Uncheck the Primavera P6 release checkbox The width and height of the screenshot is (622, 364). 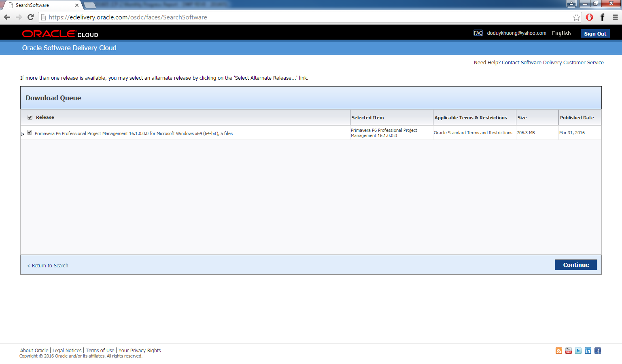(x=30, y=133)
